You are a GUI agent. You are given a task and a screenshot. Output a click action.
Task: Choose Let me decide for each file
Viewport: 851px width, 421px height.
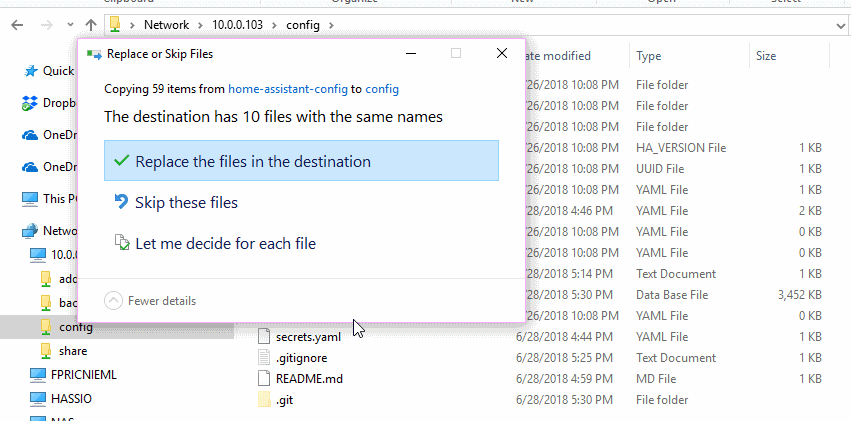point(225,243)
